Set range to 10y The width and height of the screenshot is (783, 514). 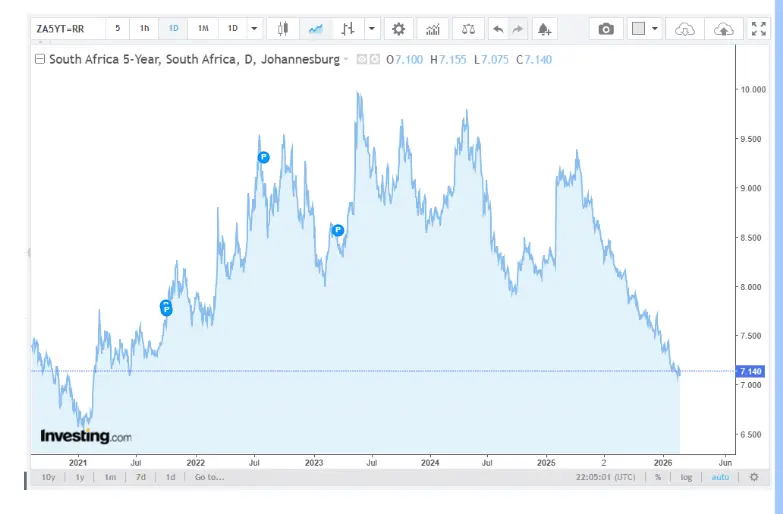coord(48,477)
